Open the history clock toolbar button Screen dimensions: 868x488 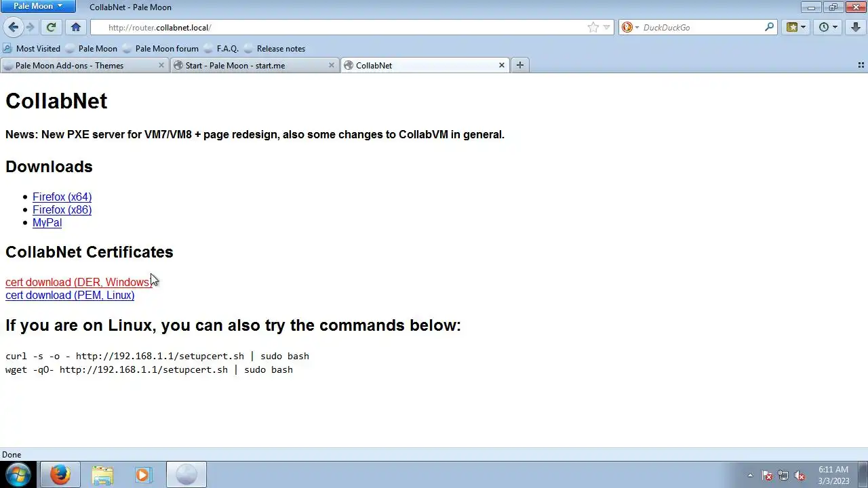tap(829, 27)
